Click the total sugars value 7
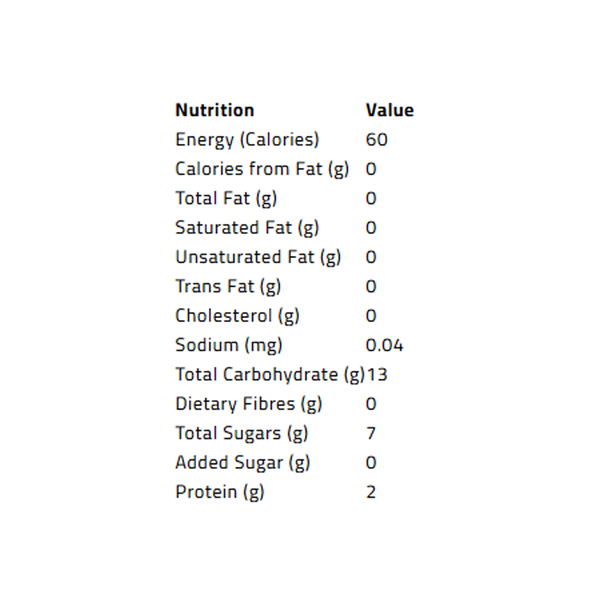The height and width of the screenshot is (600, 600). (371, 434)
